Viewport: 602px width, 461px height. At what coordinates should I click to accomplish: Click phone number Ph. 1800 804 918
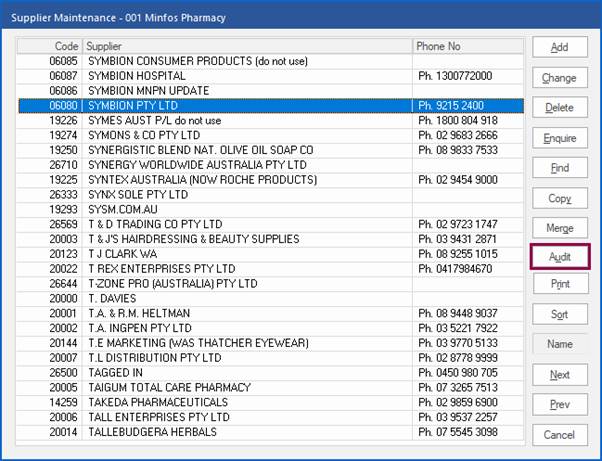[x=458, y=120]
